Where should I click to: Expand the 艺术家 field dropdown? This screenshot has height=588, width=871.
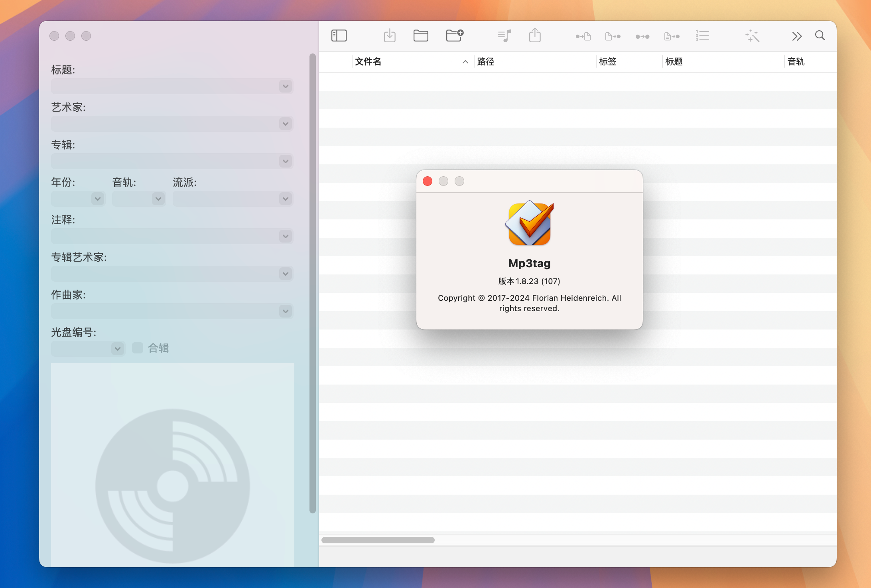[x=286, y=124]
